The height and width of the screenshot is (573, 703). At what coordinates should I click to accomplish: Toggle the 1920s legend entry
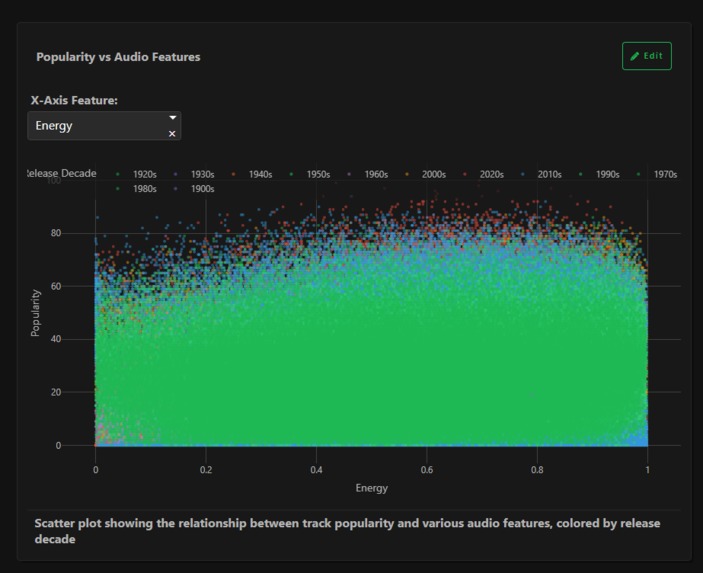[x=137, y=174]
